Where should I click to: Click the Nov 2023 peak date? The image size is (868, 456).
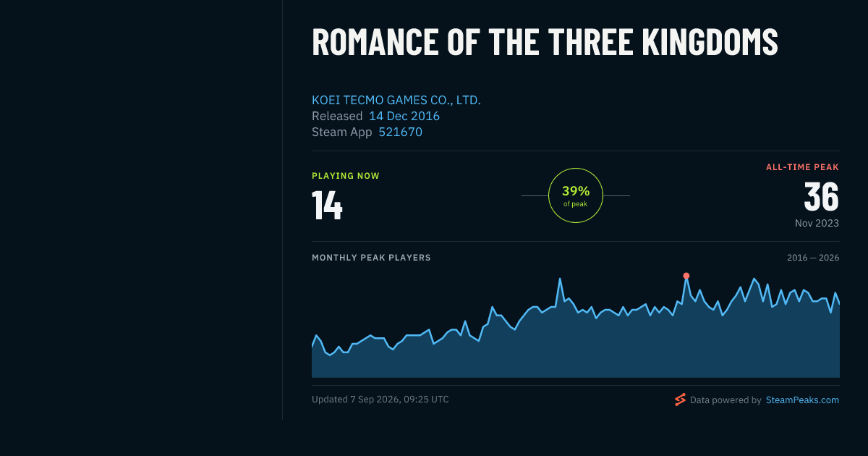[817, 223]
